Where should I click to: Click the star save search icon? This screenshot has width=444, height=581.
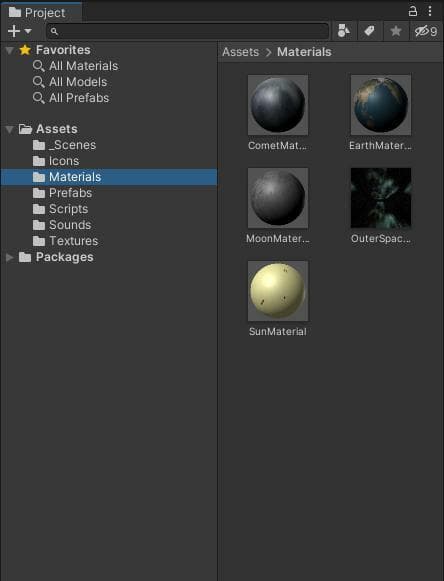[x=395, y=31]
